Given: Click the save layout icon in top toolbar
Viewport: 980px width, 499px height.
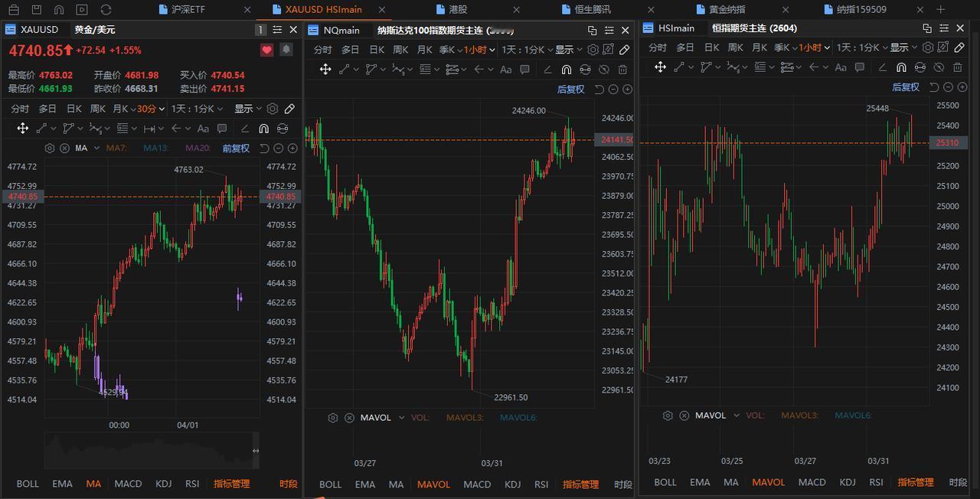Looking at the screenshot, I should click(35, 9).
